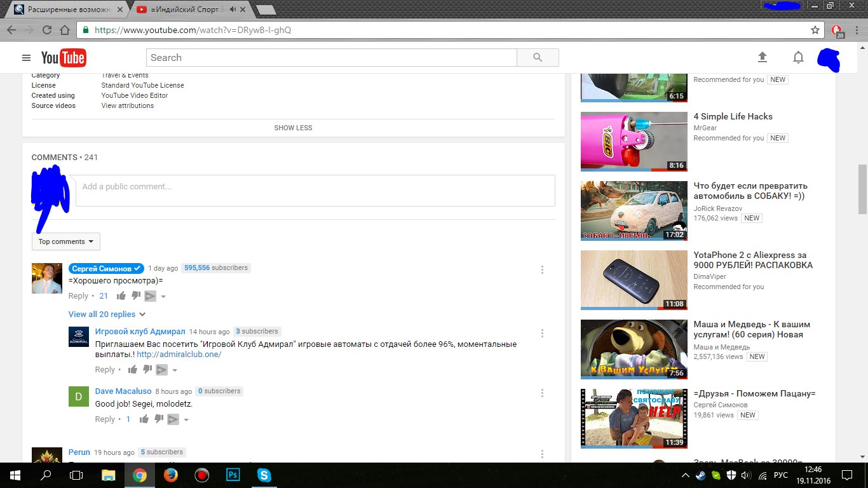Image resolution: width=868 pixels, height=488 pixels.
Task: Open the volume control in system tray
Action: (x=746, y=475)
